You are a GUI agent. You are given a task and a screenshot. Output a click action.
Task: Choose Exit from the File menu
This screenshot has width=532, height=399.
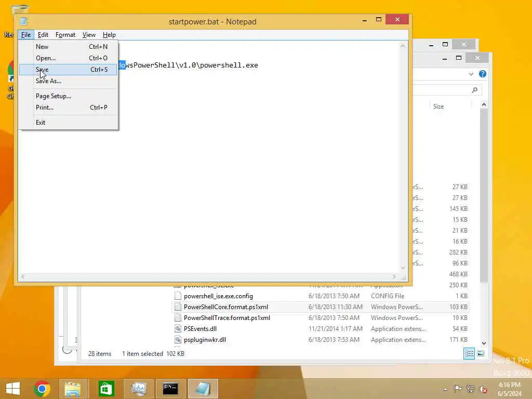68,123
